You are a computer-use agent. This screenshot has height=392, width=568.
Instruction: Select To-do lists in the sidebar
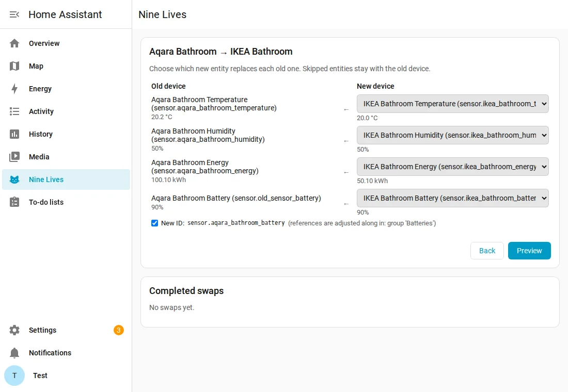coord(66,202)
